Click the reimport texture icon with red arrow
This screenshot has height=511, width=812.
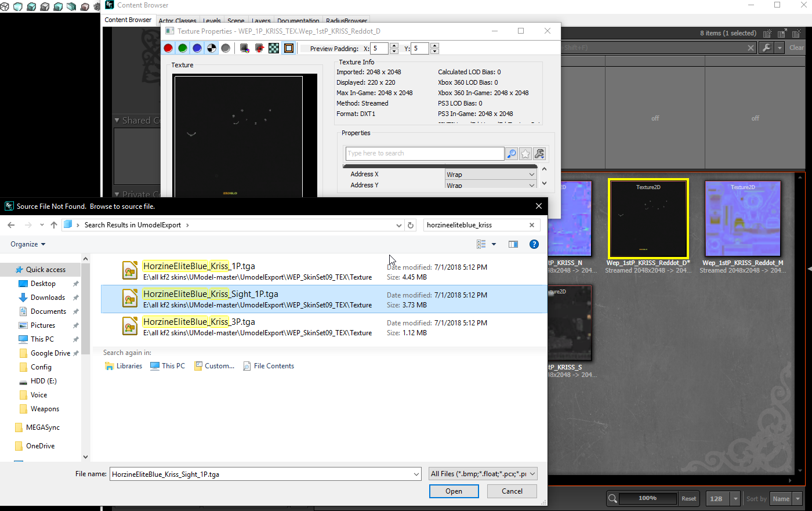[259, 48]
